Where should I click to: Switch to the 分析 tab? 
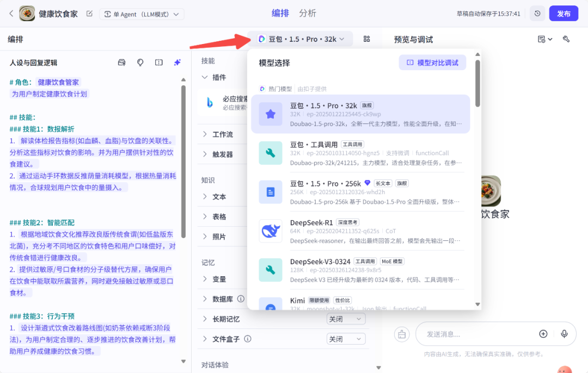tap(308, 13)
